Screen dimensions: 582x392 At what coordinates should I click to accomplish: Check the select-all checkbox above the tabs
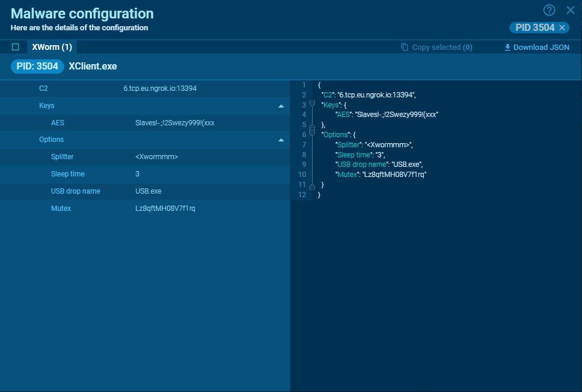point(15,46)
